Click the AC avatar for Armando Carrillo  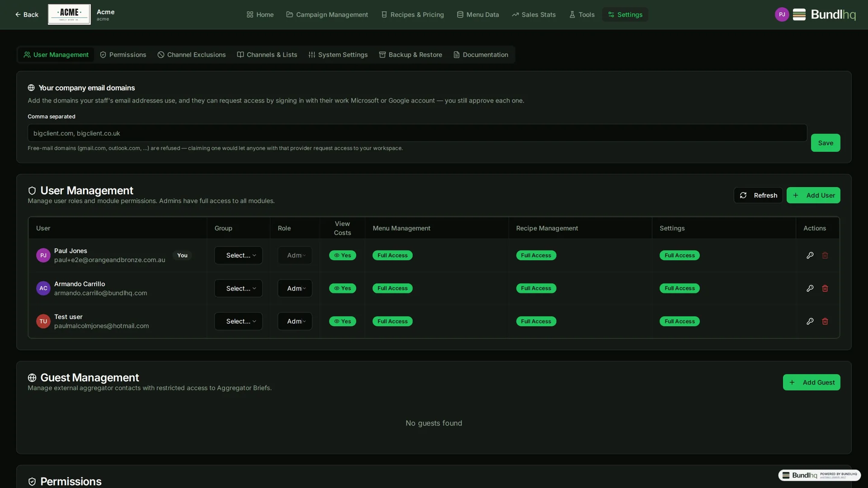(43, 288)
